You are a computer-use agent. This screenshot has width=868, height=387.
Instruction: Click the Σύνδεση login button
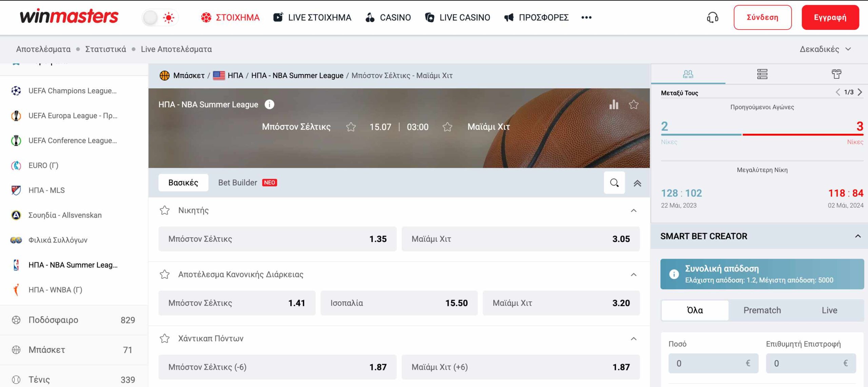tap(763, 17)
